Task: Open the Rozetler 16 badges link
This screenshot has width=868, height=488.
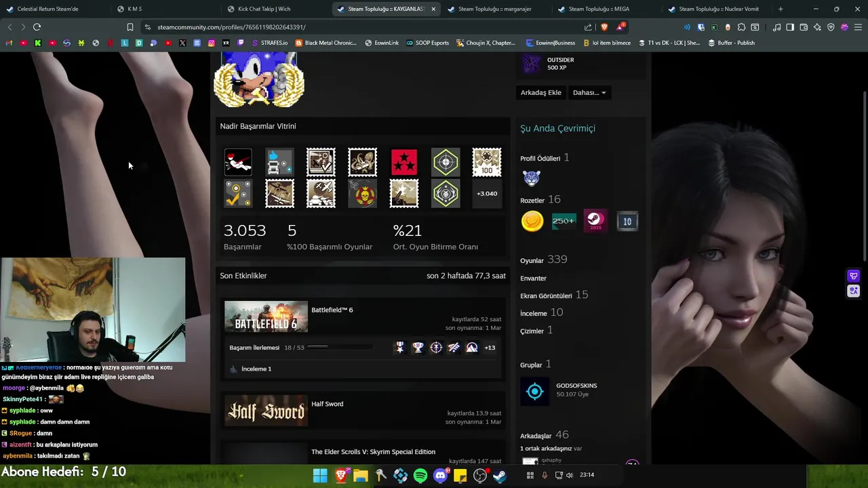Action: (x=540, y=199)
